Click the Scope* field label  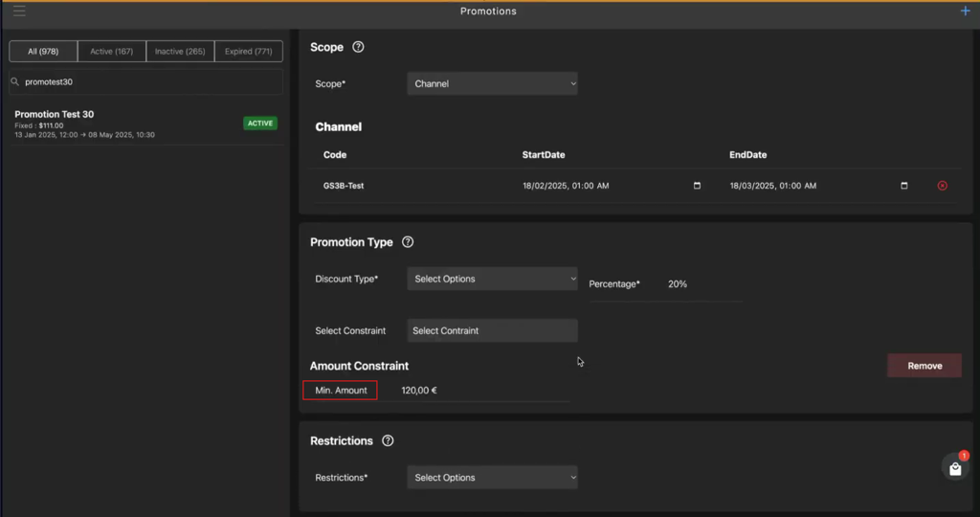tap(330, 83)
